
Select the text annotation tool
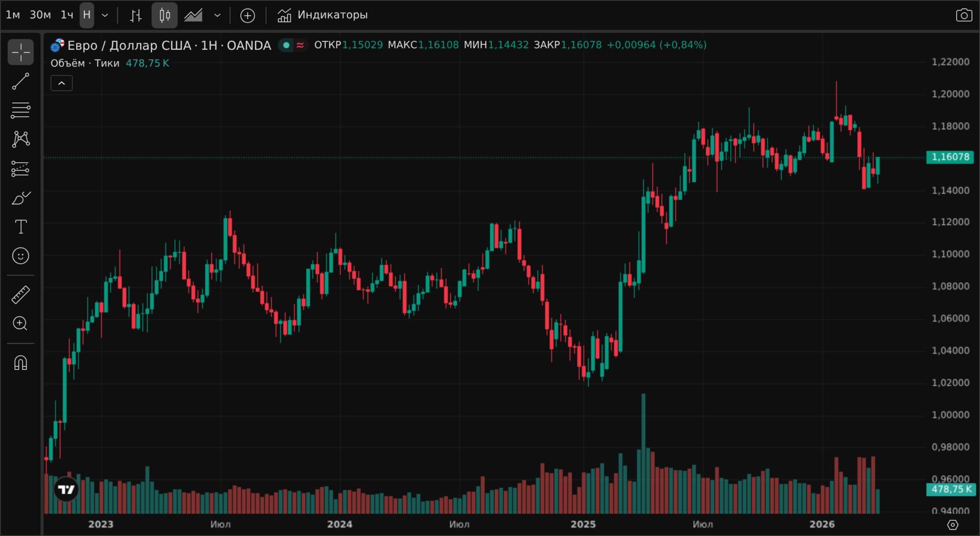21,227
